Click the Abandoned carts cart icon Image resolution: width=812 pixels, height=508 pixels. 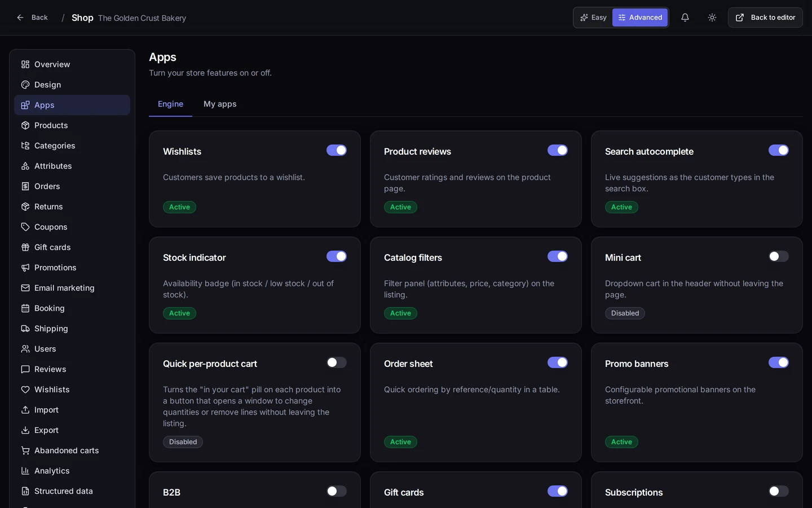[25, 450]
